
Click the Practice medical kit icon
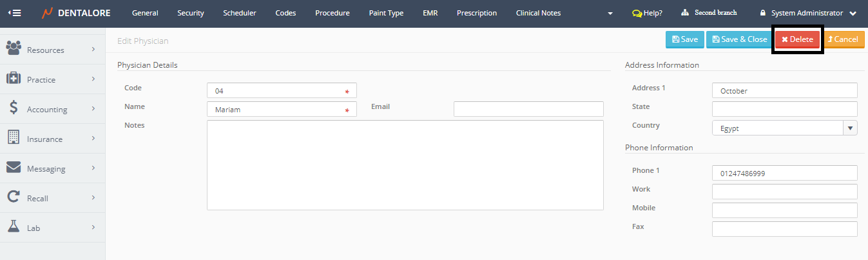point(14,79)
